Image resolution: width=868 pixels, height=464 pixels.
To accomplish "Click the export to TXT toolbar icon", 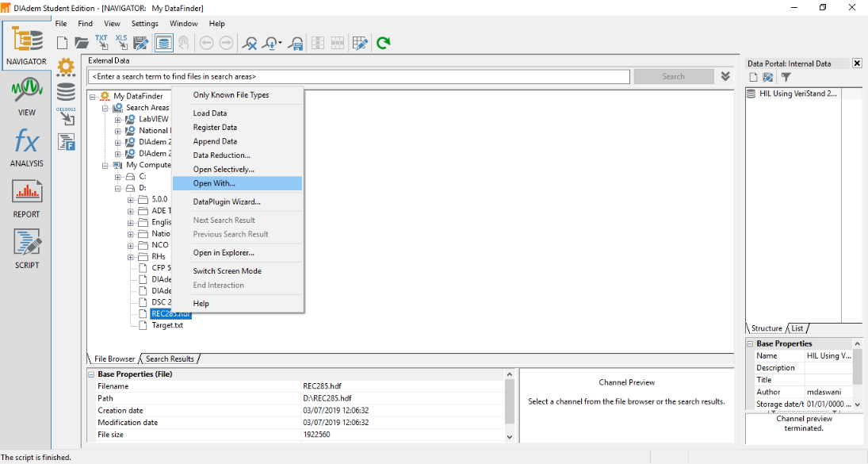I will click(x=101, y=43).
